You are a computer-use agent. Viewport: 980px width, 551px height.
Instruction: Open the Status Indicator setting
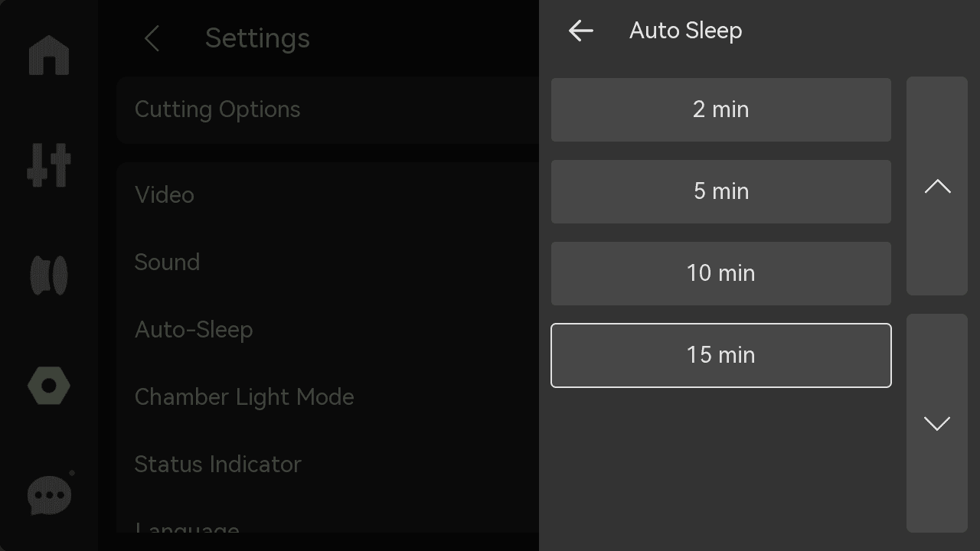(x=328, y=465)
